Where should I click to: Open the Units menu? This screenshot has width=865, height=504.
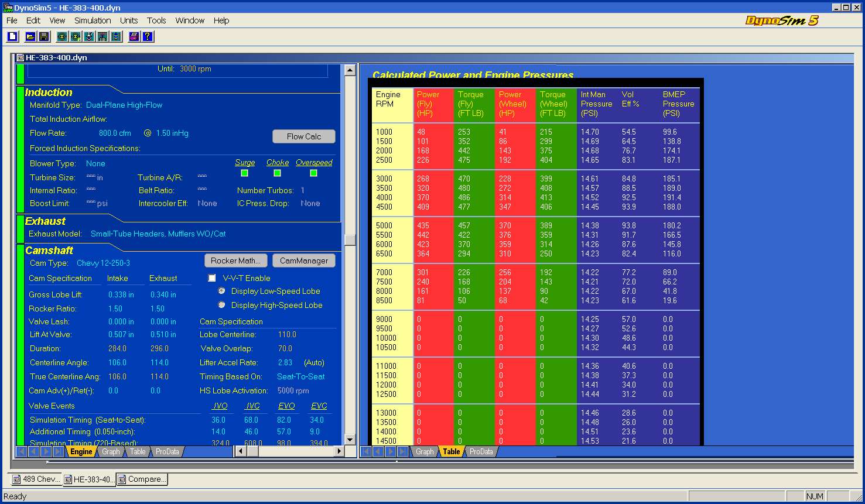pos(129,20)
